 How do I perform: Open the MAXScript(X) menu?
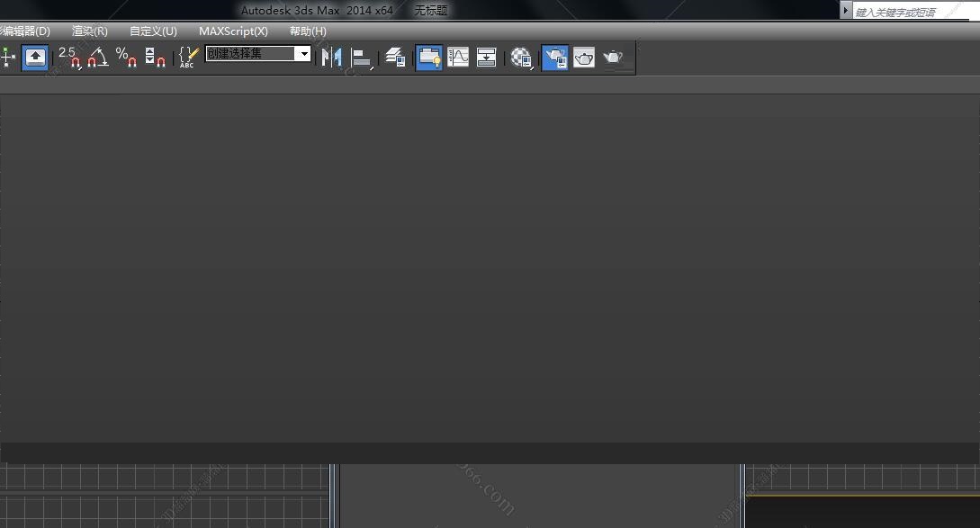[x=233, y=31]
